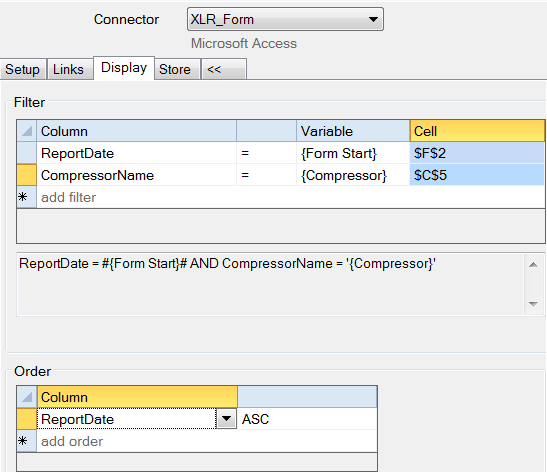Open the ReportDate order column dropdown arrow
This screenshot has height=474, width=547.
click(226, 419)
